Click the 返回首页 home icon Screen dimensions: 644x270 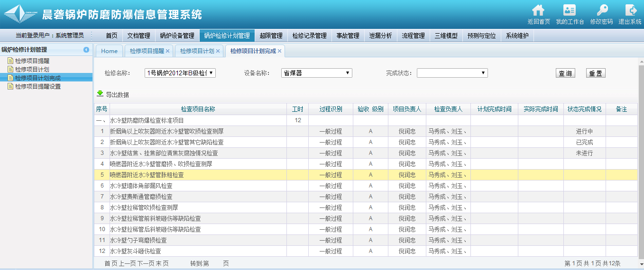click(x=538, y=10)
